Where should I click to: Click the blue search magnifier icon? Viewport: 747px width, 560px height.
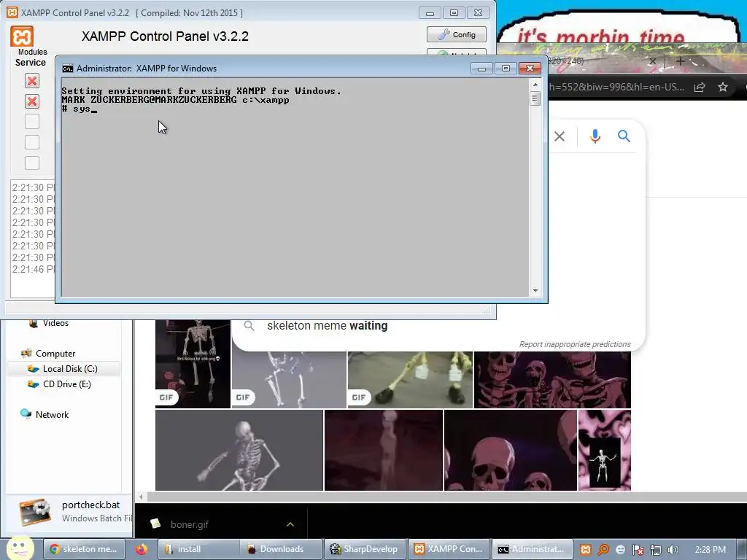pyautogui.click(x=624, y=136)
